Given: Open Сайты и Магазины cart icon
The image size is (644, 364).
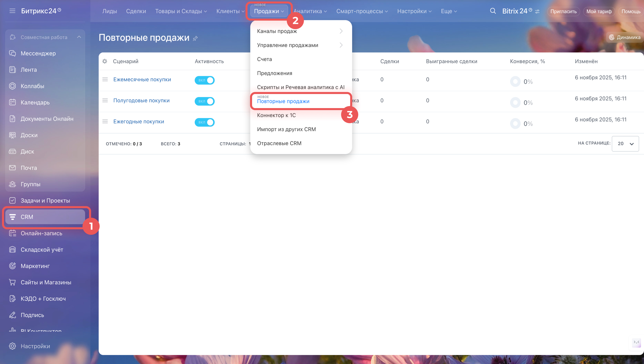Looking at the screenshot, I should coord(13,282).
